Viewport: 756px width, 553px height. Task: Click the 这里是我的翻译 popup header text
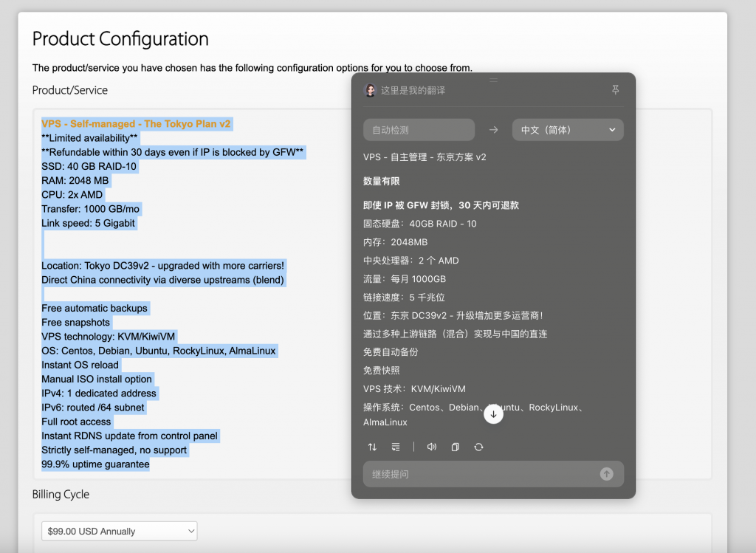(x=413, y=90)
